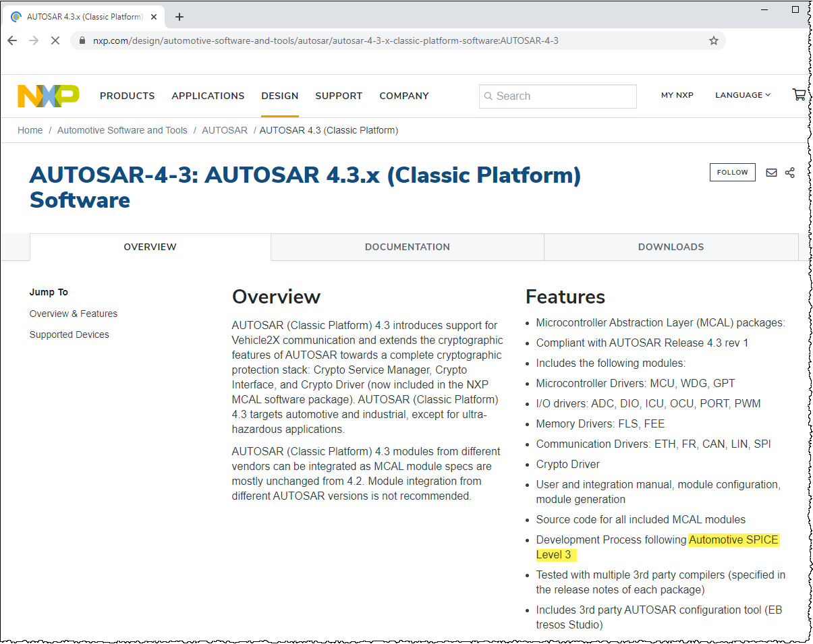813x644 pixels.
Task: Bookmark the page with the star icon
Action: click(713, 40)
